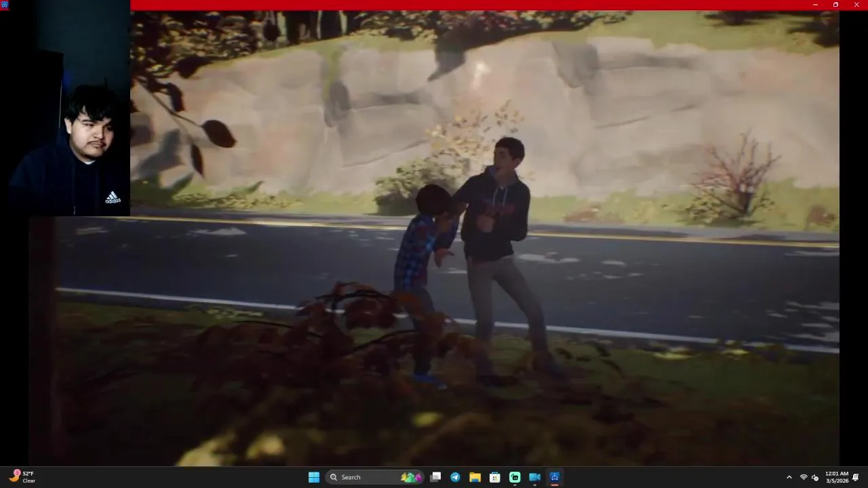Select the active blue controller taskbar app
The height and width of the screenshot is (488, 868).
click(554, 477)
